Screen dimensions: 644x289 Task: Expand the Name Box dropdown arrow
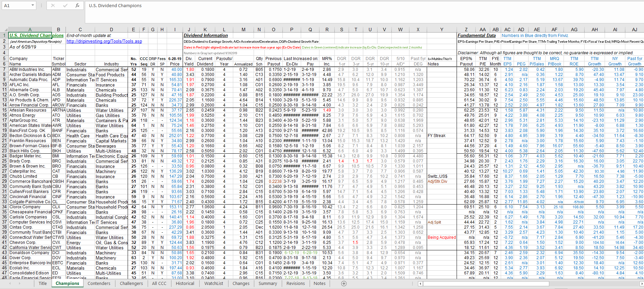click(33, 5)
